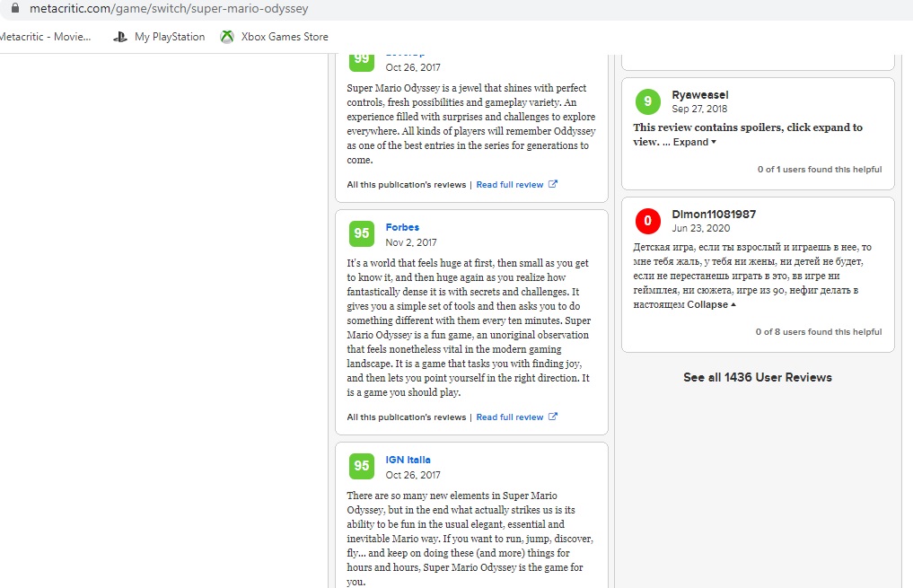Click the Sep 27, 2018 review date
Image resolution: width=913 pixels, height=588 pixels.
[699, 109]
